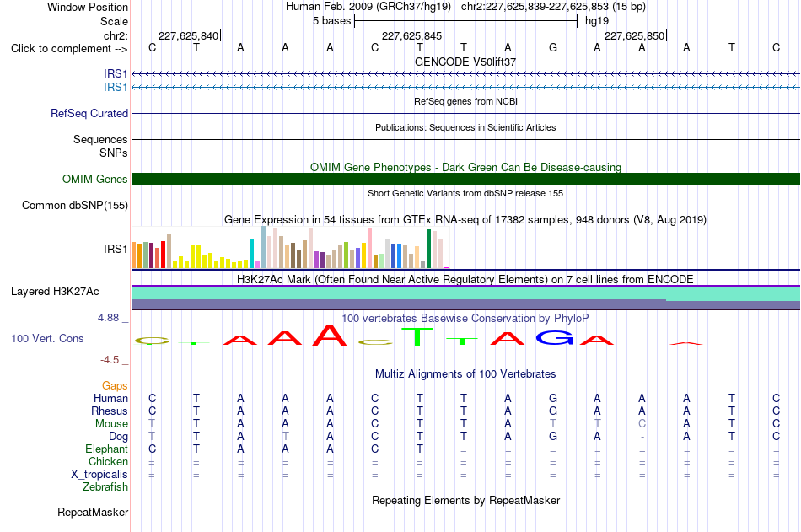Click the SNPs track label
The width and height of the screenshot is (801, 532).
point(114,153)
